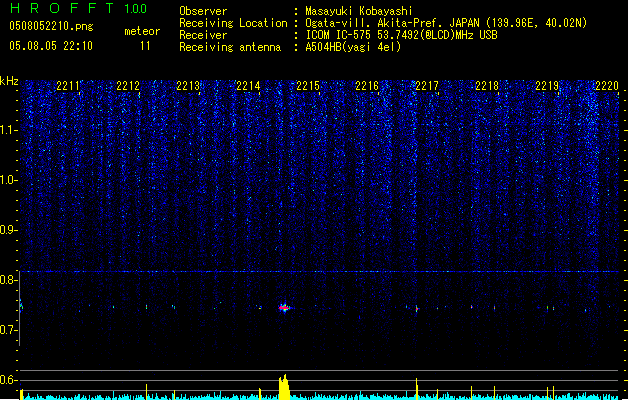Click the 2214 time marker

point(248,86)
